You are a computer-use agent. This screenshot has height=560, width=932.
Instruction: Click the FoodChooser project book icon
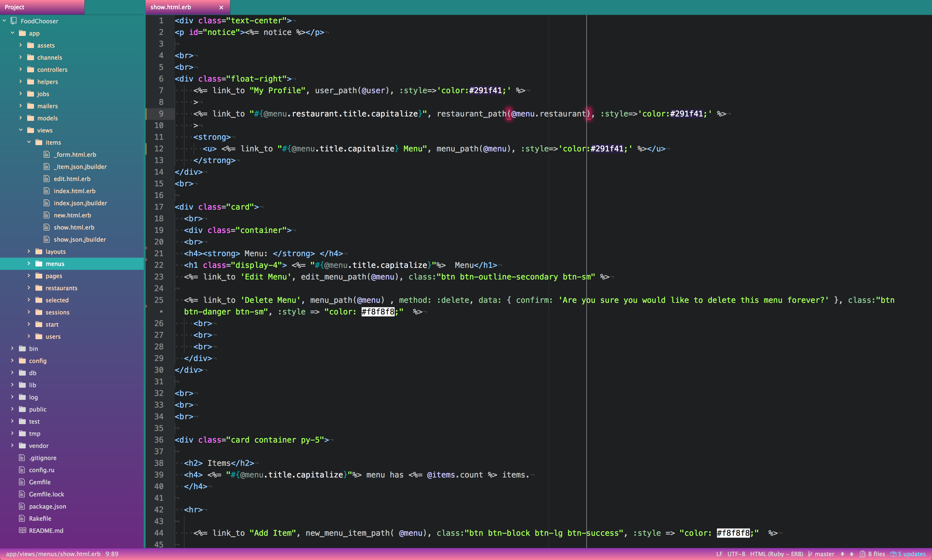point(14,21)
